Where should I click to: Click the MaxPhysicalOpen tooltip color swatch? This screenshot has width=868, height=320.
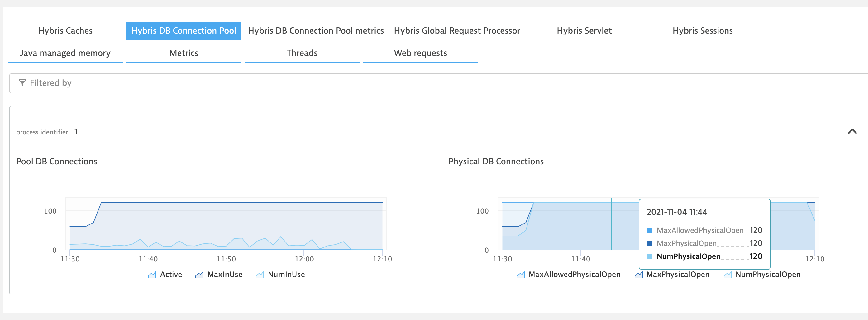[649, 244]
